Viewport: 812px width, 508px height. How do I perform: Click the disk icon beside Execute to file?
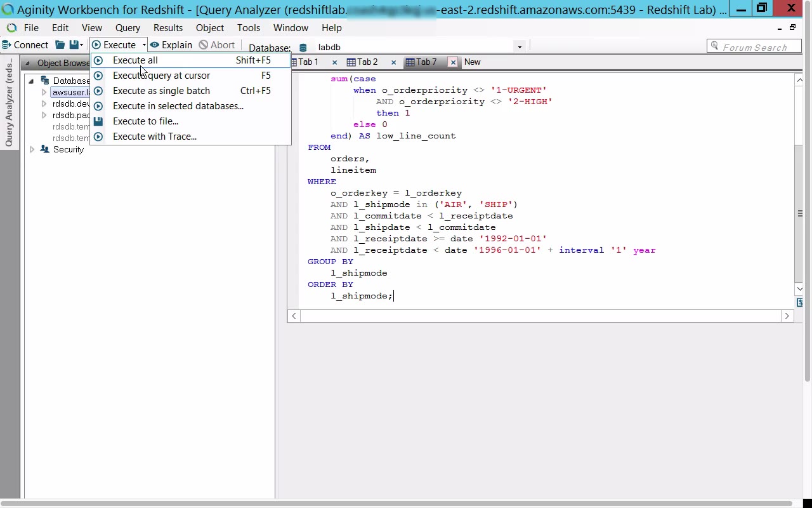coord(98,121)
